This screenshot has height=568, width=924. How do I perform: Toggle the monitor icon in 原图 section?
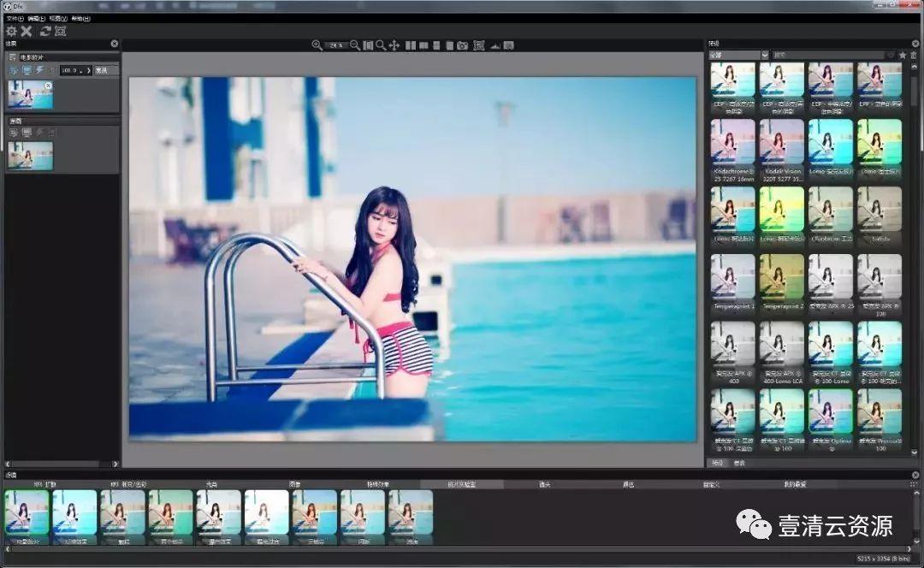coord(27,133)
